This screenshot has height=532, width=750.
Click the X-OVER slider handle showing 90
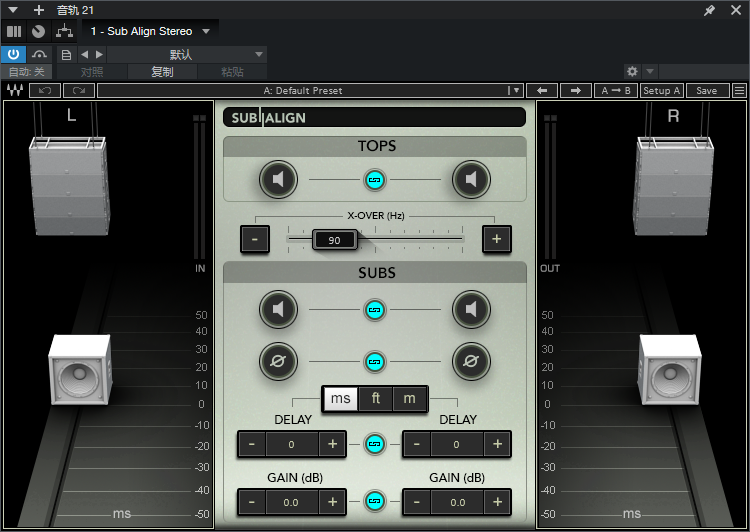coord(335,240)
